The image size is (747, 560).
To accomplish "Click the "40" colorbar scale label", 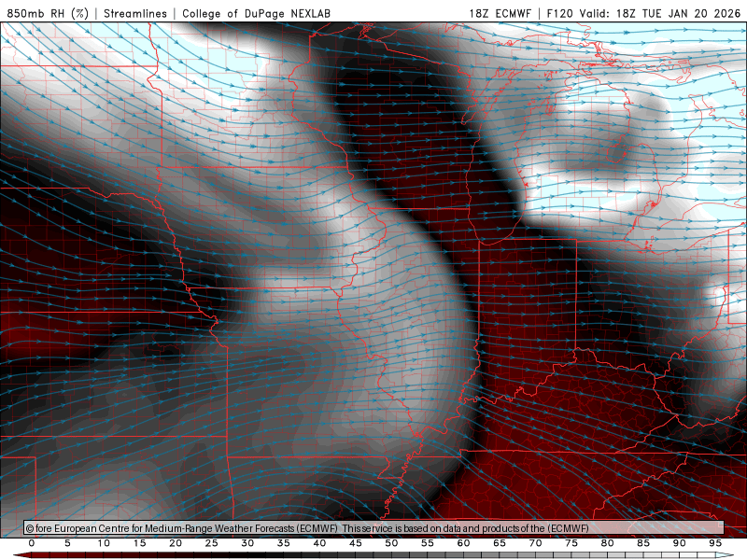I will click(319, 543).
